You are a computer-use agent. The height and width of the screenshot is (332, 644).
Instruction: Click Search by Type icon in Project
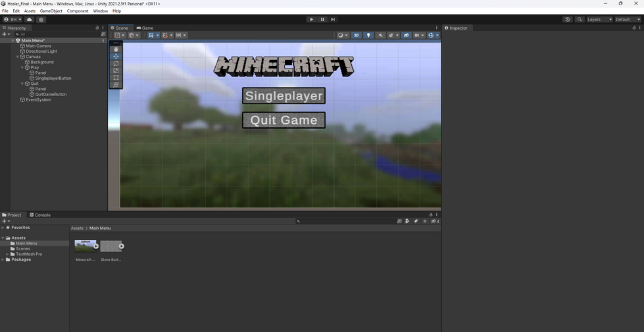pos(407,221)
